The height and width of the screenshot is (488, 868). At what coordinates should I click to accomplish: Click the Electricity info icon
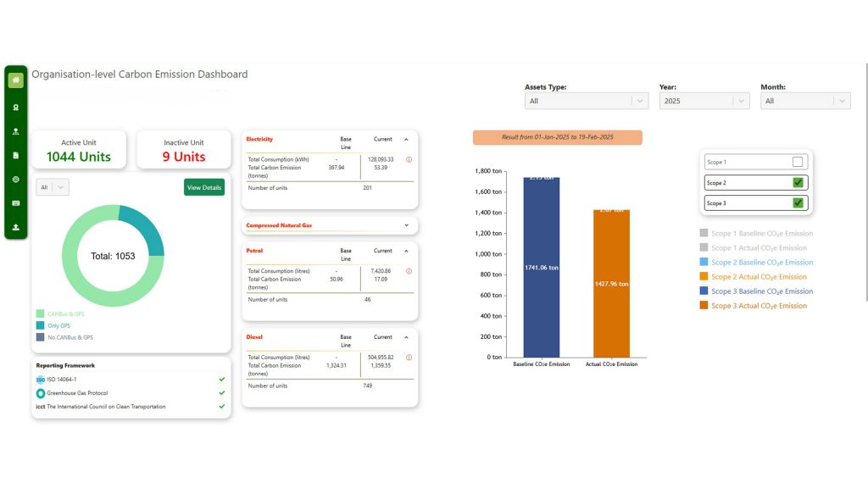click(409, 159)
